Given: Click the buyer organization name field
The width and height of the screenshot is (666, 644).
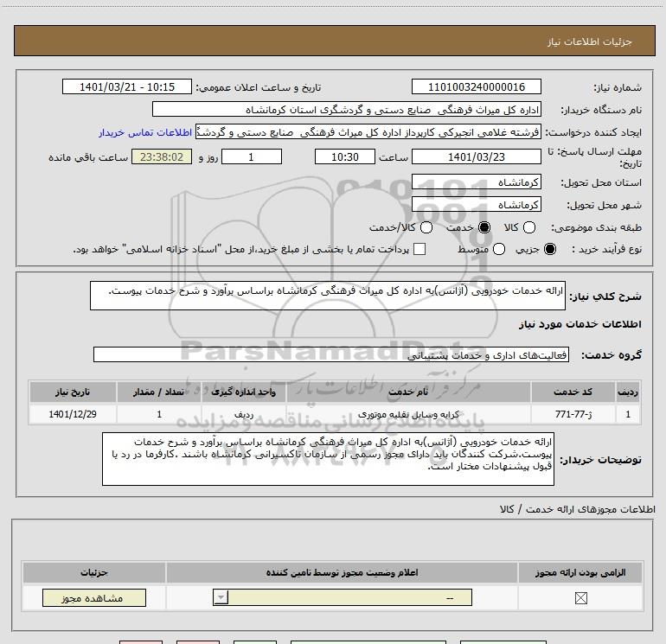Looking at the screenshot, I should pyautogui.click(x=347, y=109).
